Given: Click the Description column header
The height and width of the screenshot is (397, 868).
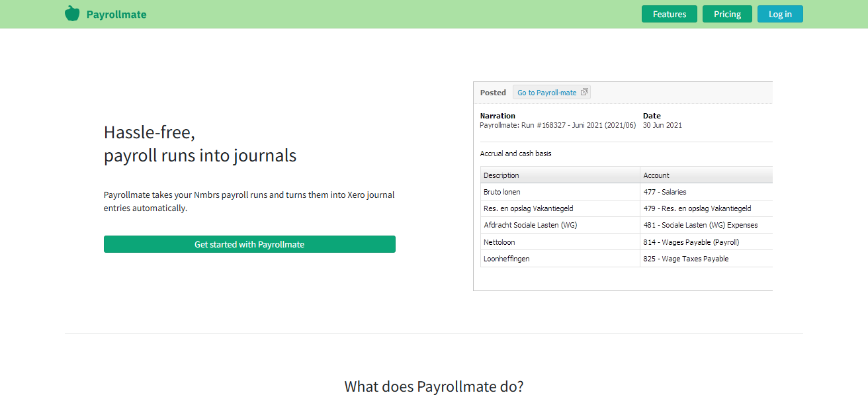Looking at the screenshot, I should pyautogui.click(x=501, y=175).
